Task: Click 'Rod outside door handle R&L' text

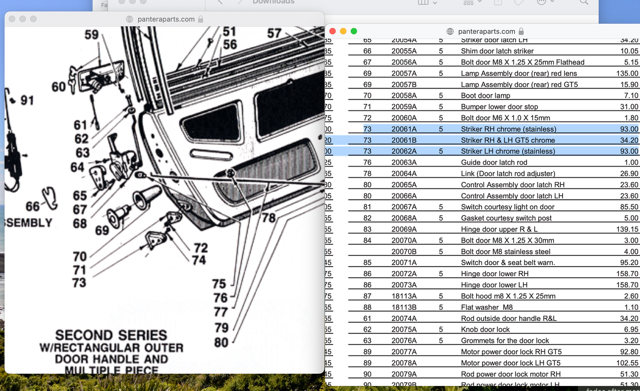Action: coord(509,318)
